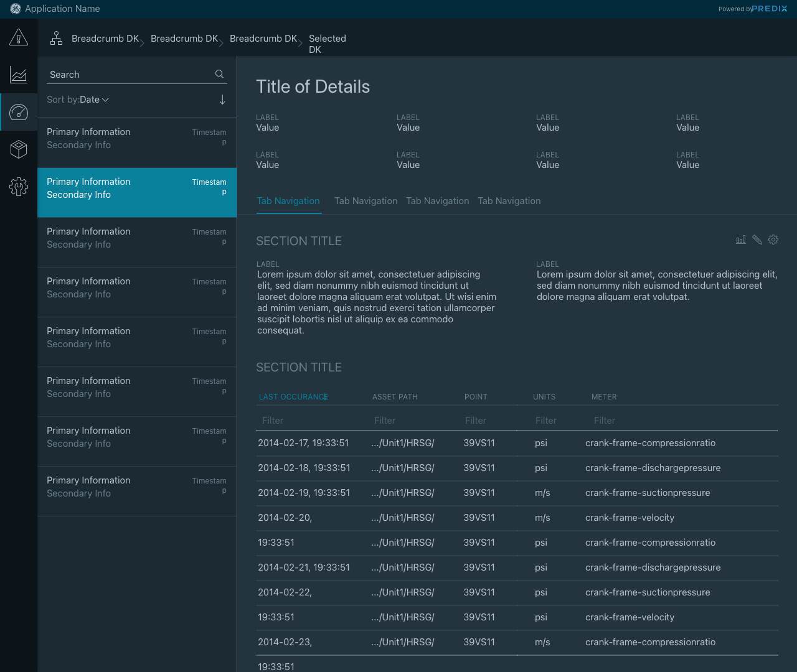The width and height of the screenshot is (797, 672).
Task: Switch to the second Tab Navigation tab
Action: [x=365, y=201]
